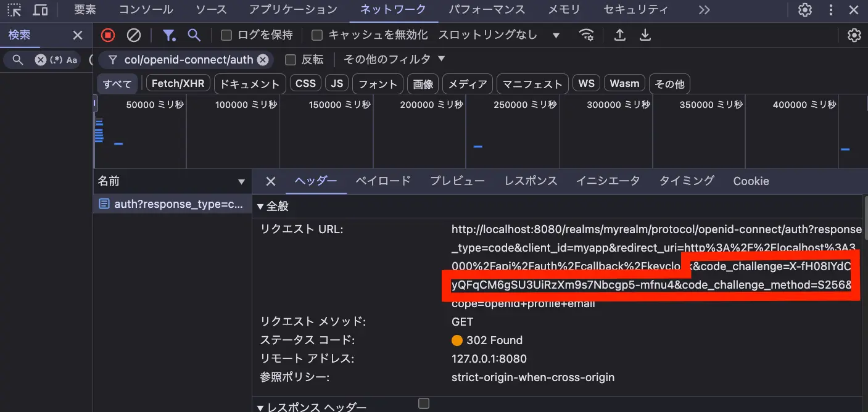Open the コンソール panel tab
Screen dimensions: 868x412
(146, 10)
